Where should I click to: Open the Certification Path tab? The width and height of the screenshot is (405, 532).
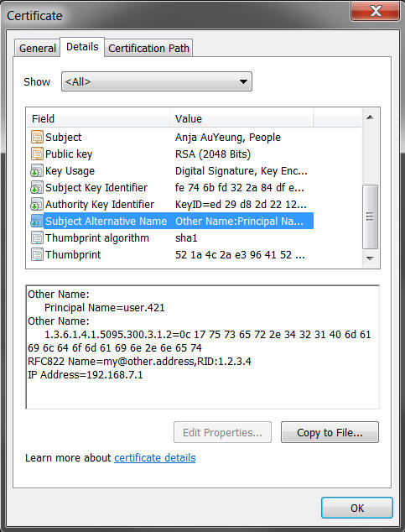148,48
